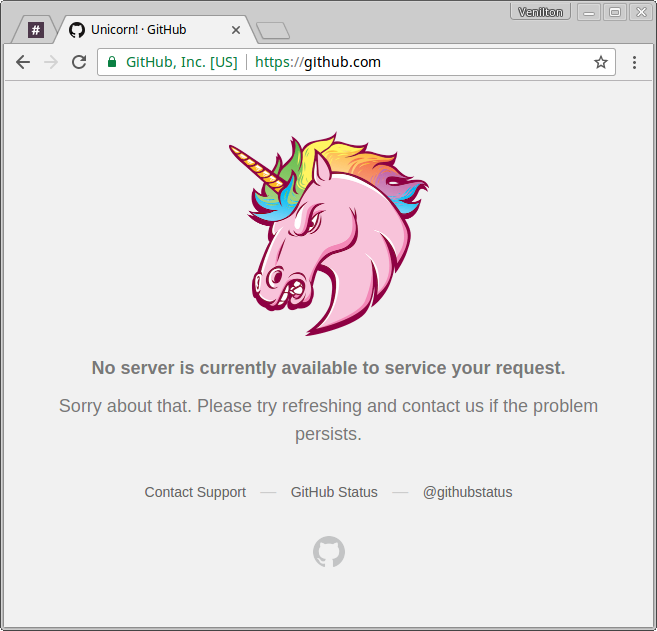Minimize the browser window
Screen dimensions: 657x631
pyautogui.click(x=589, y=12)
